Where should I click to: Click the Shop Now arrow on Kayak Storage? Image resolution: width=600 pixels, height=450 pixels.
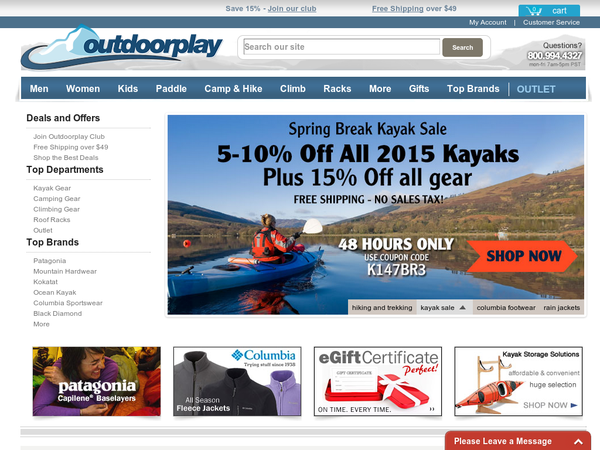[574, 405]
